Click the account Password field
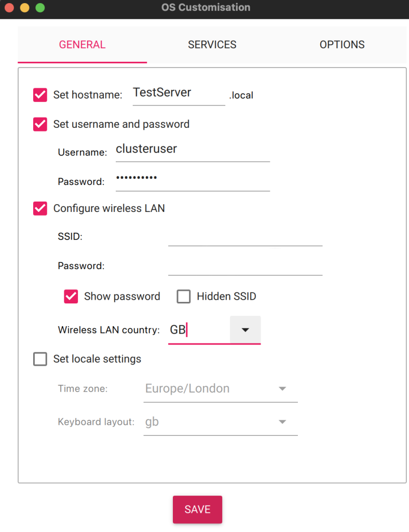The width and height of the screenshot is (409, 532). click(192, 179)
